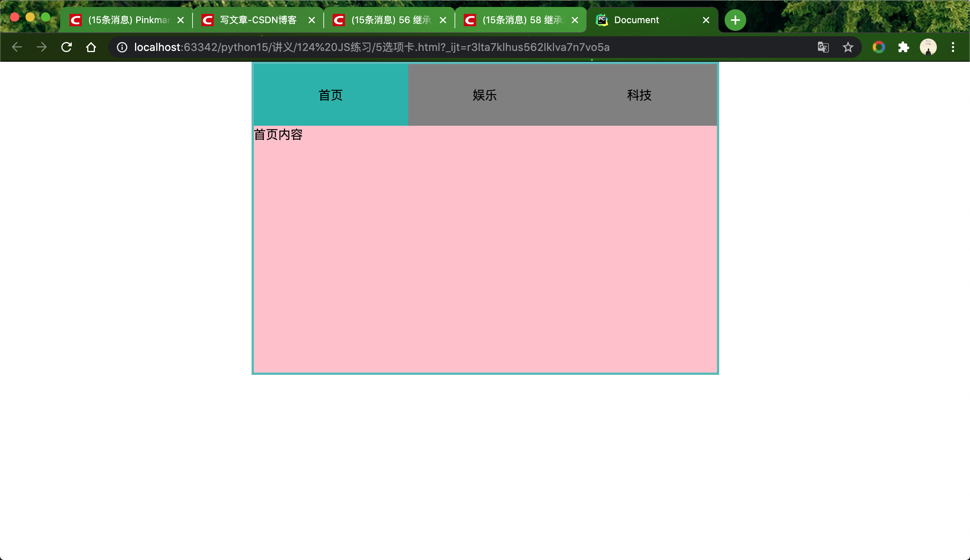Viewport: 970px width, 560px height.
Task: Open the Google Translate page icon
Action: [823, 47]
